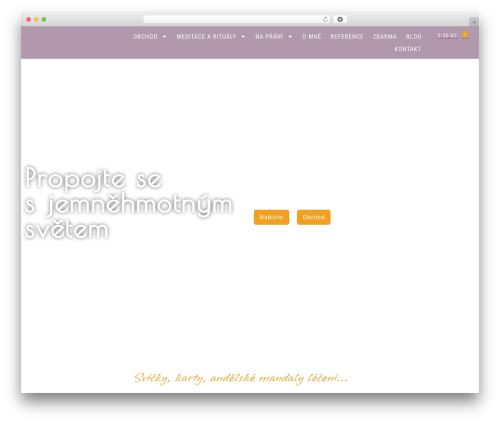500x423 pixels.
Task: Open the Reference page
Action: 347,37
